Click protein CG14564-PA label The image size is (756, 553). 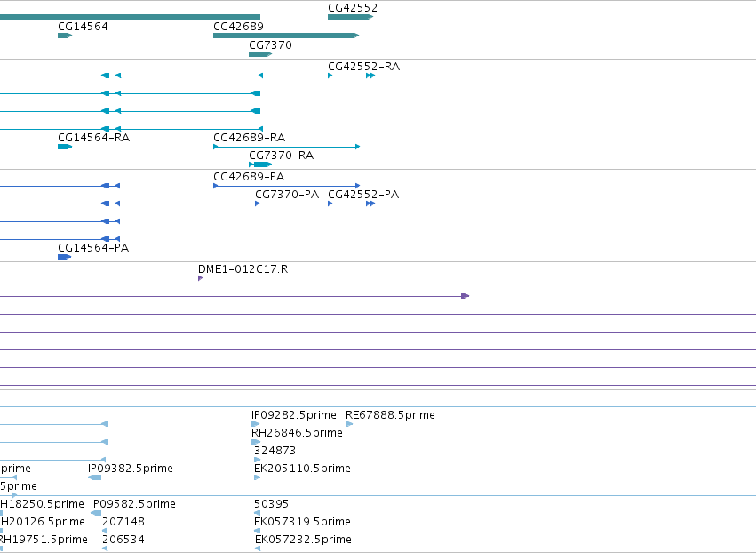(x=93, y=247)
